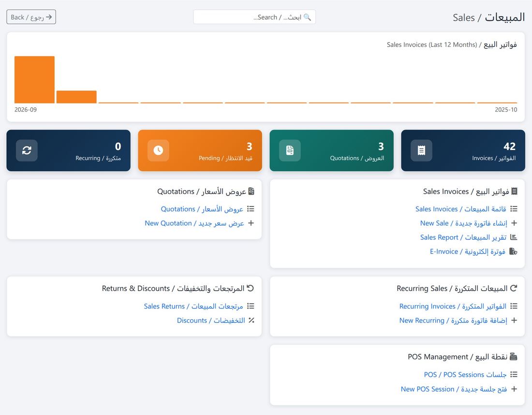Click the E-Invoice file shield icon
This screenshot has width=532, height=415.
(x=513, y=252)
